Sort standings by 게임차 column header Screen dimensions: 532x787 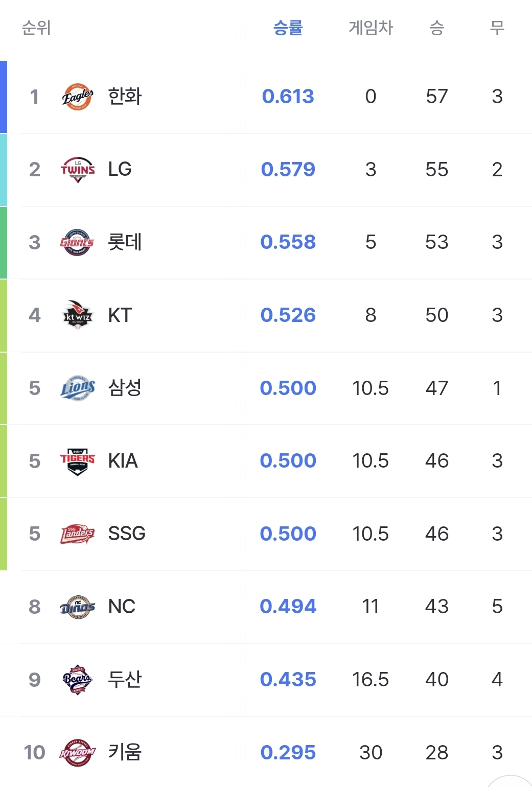coord(371,28)
